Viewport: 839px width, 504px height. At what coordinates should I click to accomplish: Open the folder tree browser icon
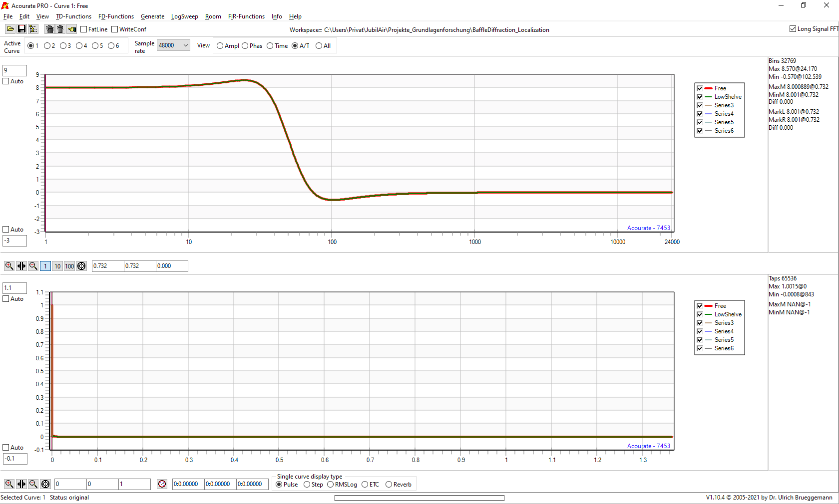[33, 29]
